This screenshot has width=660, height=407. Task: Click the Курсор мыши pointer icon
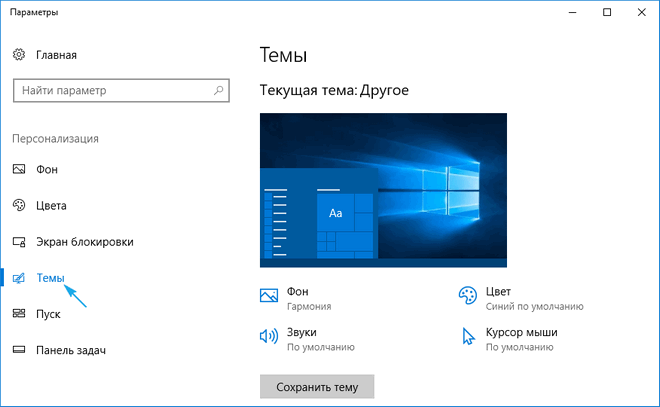[x=467, y=337]
